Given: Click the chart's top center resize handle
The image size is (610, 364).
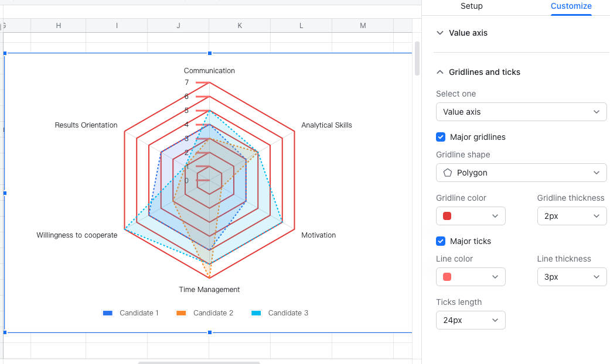Looking at the screenshot, I should click(x=210, y=53).
